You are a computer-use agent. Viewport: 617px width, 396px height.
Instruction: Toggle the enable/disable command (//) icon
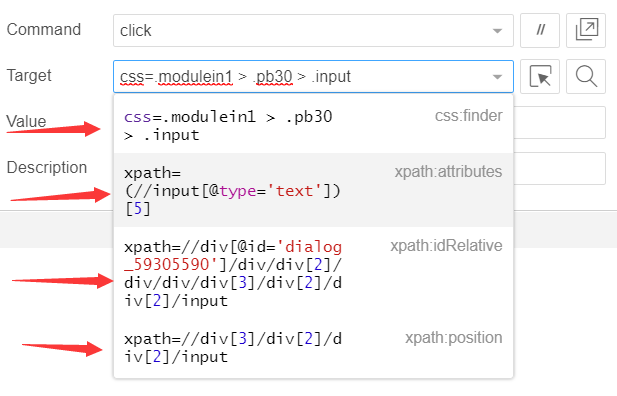pyautogui.click(x=540, y=30)
